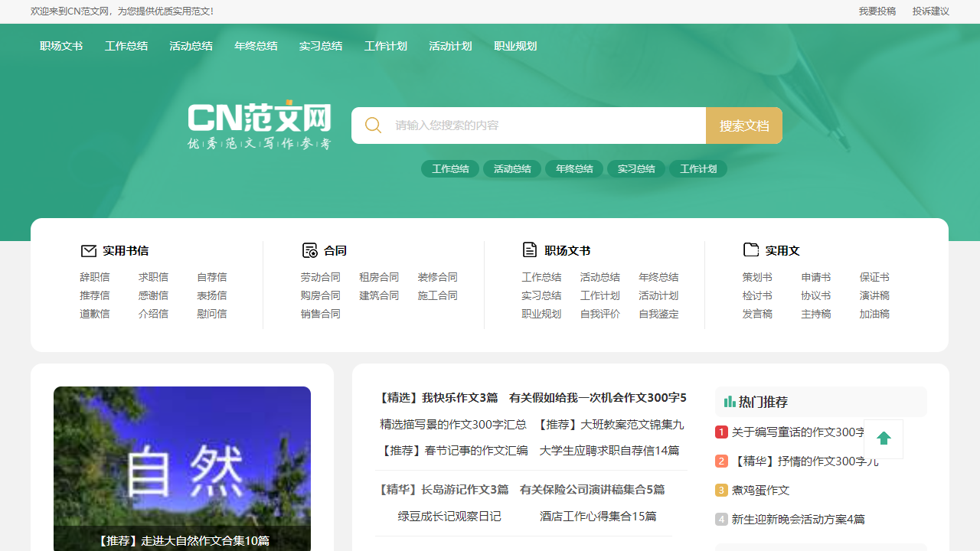The image size is (980, 551).
Task: Click the bar chart icon beside 热门推荐
Action: [729, 401]
